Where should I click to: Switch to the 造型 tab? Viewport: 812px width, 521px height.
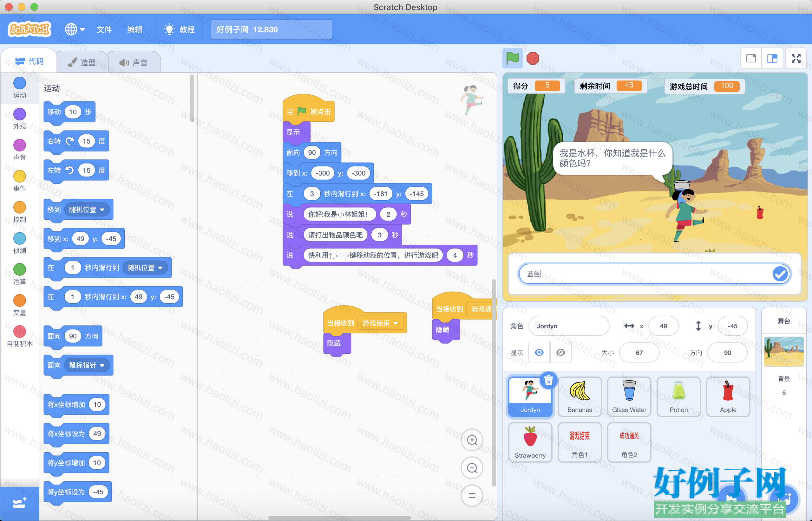click(82, 62)
